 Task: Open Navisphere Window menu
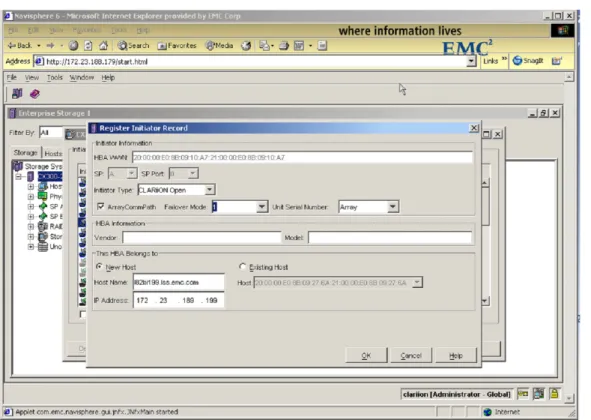(x=81, y=77)
